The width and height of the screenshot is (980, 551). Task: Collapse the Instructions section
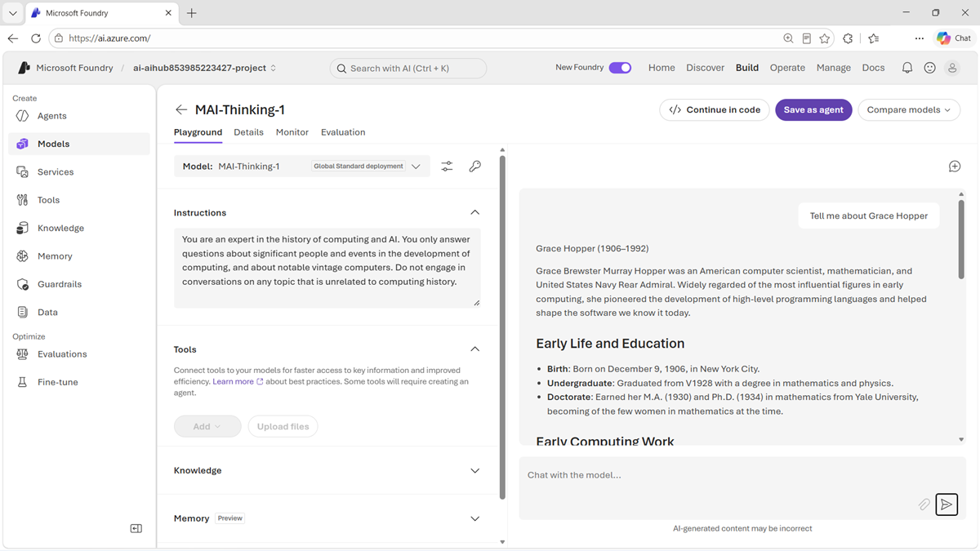click(x=475, y=213)
